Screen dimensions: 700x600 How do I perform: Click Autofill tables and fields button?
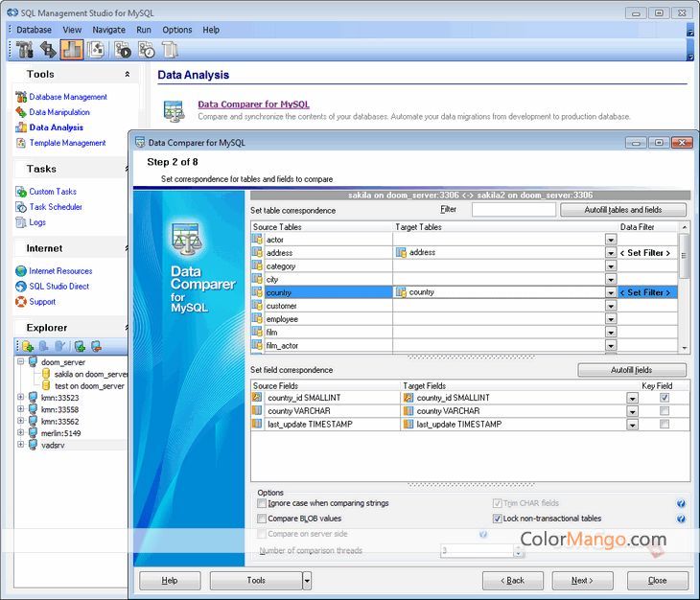point(623,210)
